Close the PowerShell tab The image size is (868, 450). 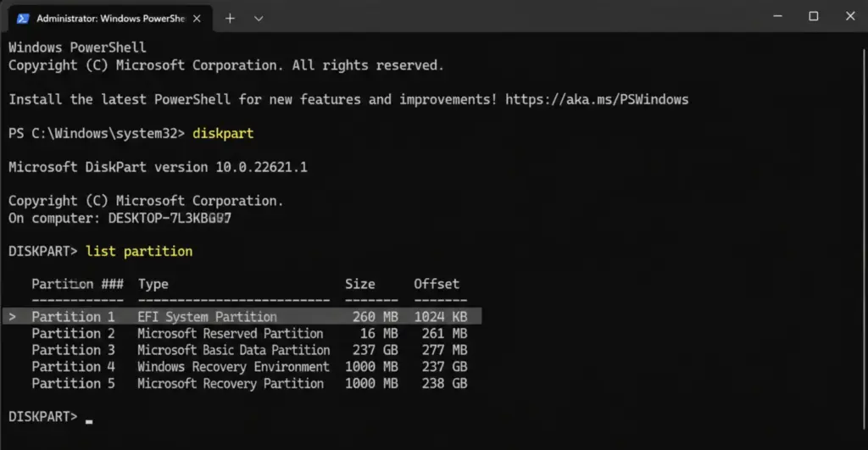(x=197, y=19)
